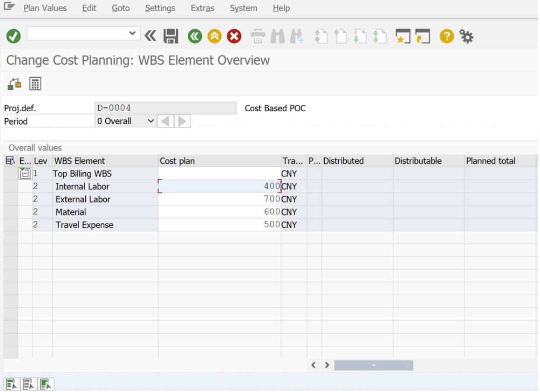Select the External Labor WBS element
Image resolution: width=540 pixels, height=392 pixels.
83,199
